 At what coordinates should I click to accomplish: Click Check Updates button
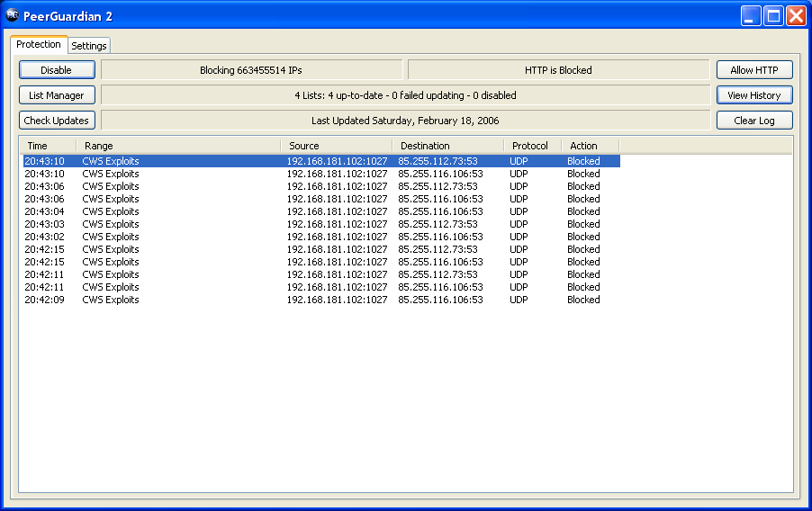[57, 121]
